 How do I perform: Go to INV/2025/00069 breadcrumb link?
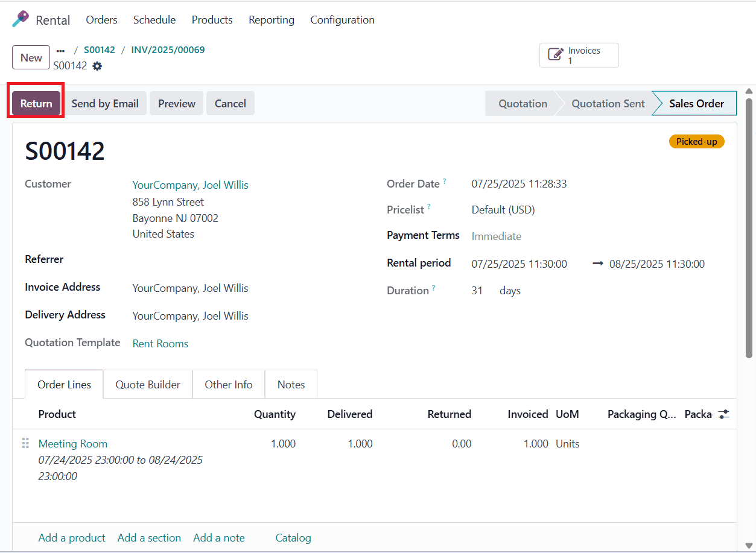pos(168,50)
